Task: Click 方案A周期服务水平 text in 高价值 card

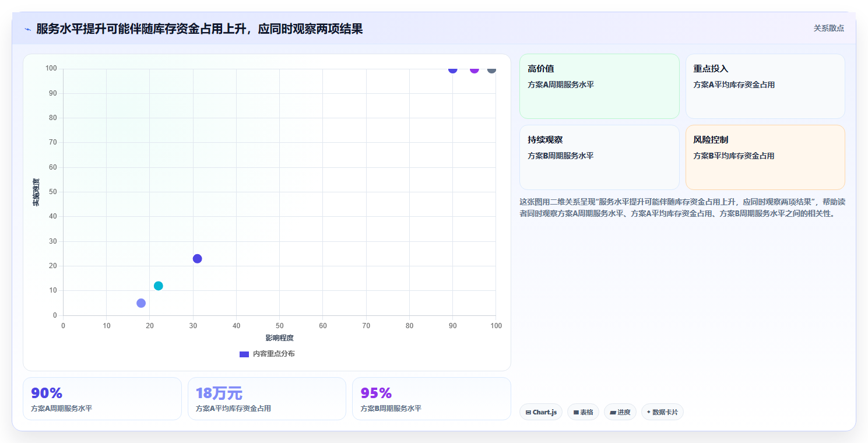Action: [x=561, y=85]
